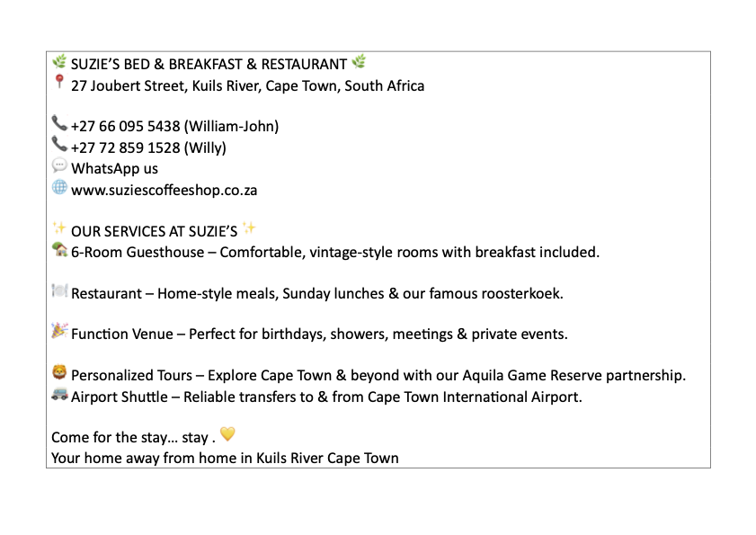Open the www.suziescoffeeshop.co.za website link
The image size is (756, 535).
tap(165, 191)
